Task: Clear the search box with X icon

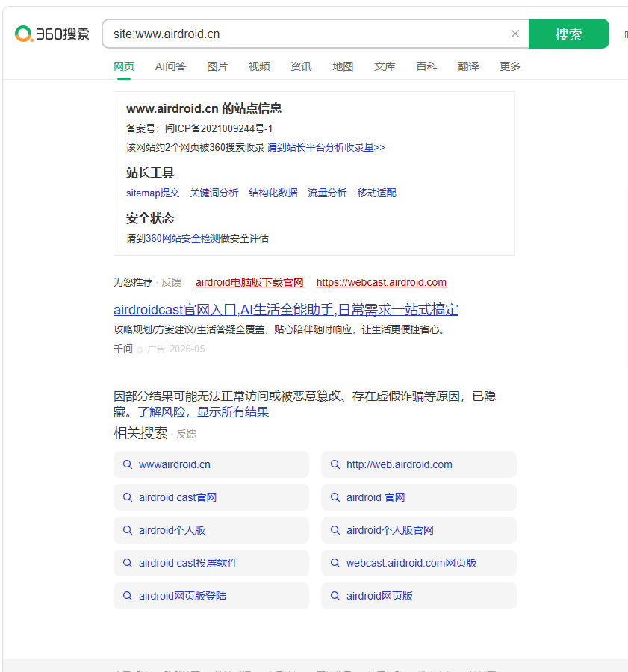Action: (x=515, y=34)
